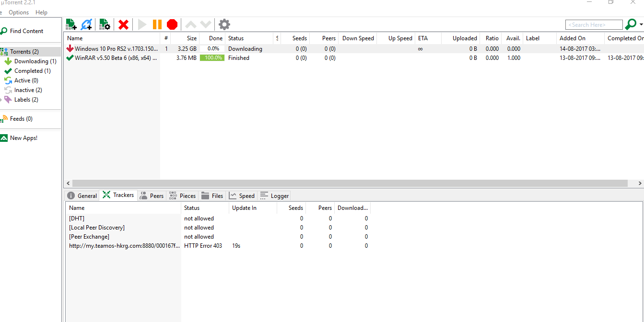Click the Finished status cell
644x322 pixels.
[x=239, y=58]
